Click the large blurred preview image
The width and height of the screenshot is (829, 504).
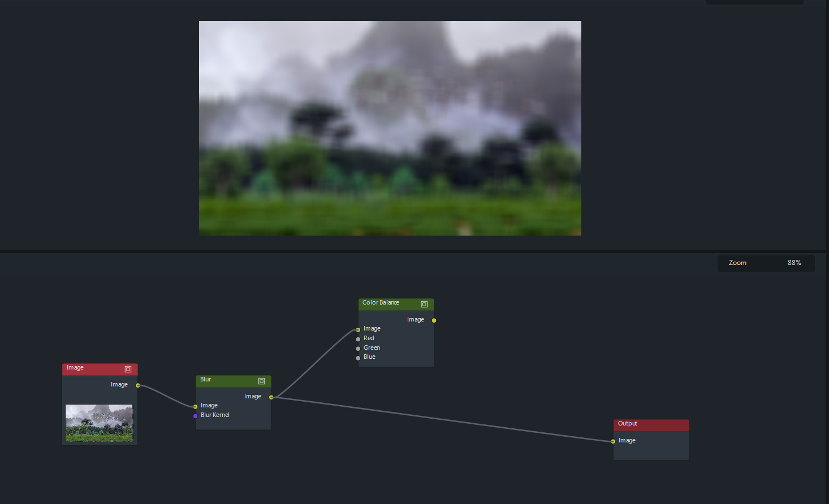390,128
